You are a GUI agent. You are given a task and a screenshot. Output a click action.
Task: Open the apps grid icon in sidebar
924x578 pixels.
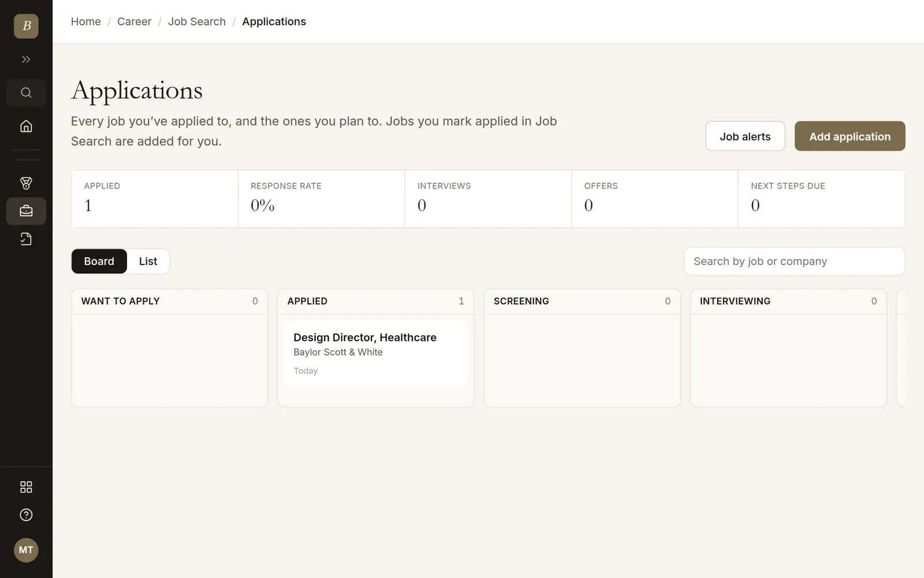pyautogui.click(x=26, y=487)
